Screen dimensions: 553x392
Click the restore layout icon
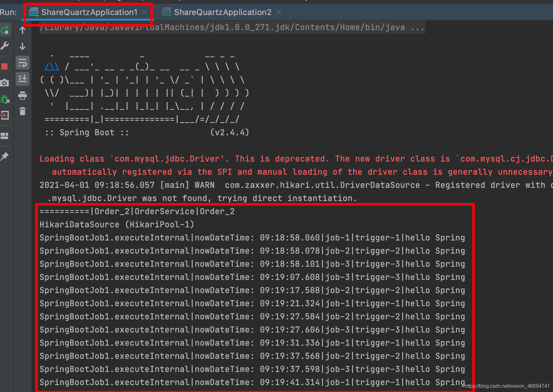(x=4, y=136)
